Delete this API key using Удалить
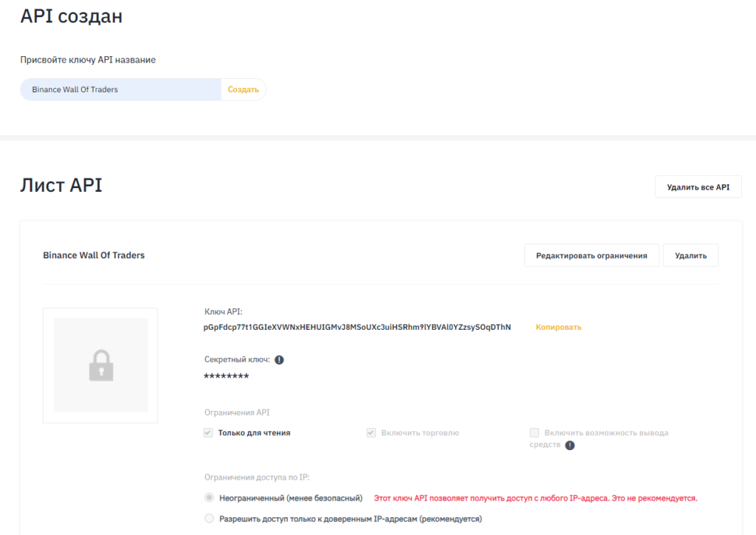756x535 pixels. [690, 255]
